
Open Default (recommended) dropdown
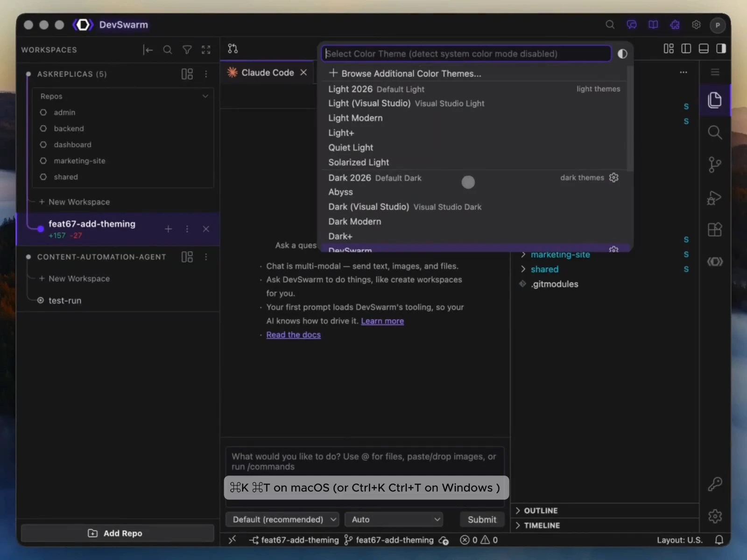pos(282,519)
